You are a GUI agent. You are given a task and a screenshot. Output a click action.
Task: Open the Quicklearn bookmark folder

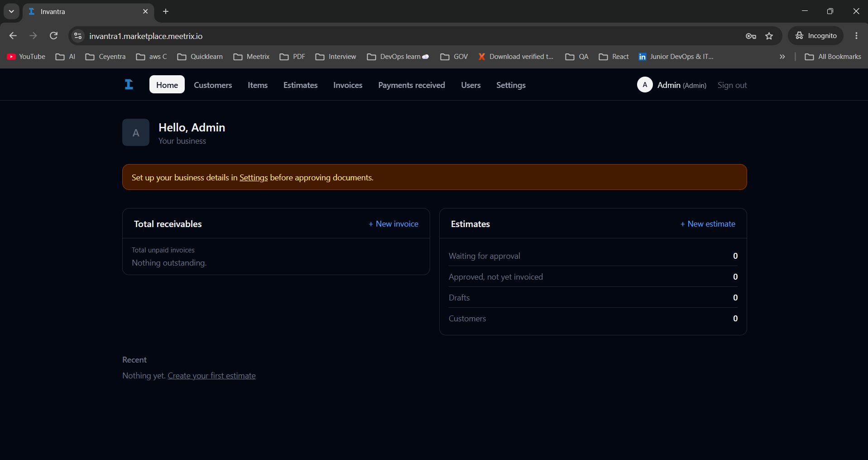click(x=200, y=57)
